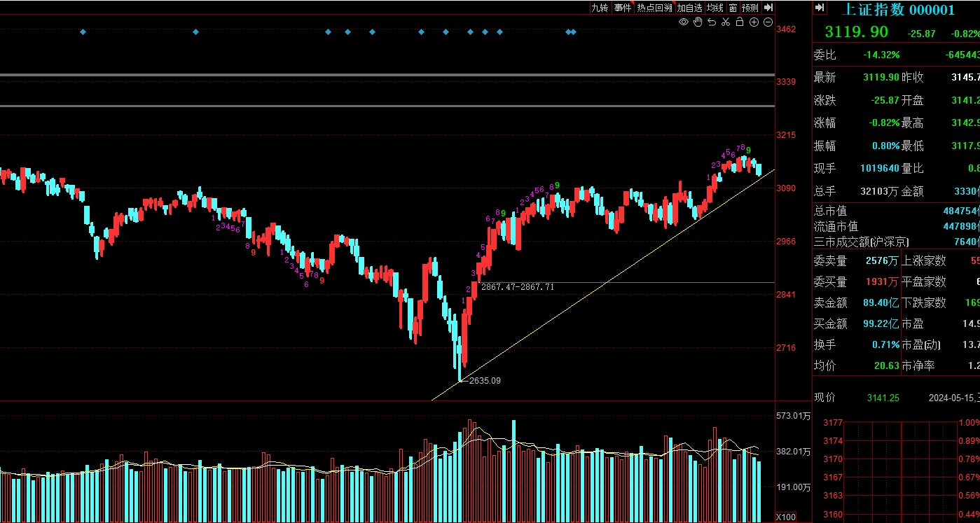
Task: Click the undo arrow icon
Action: (x=712, y=22)
